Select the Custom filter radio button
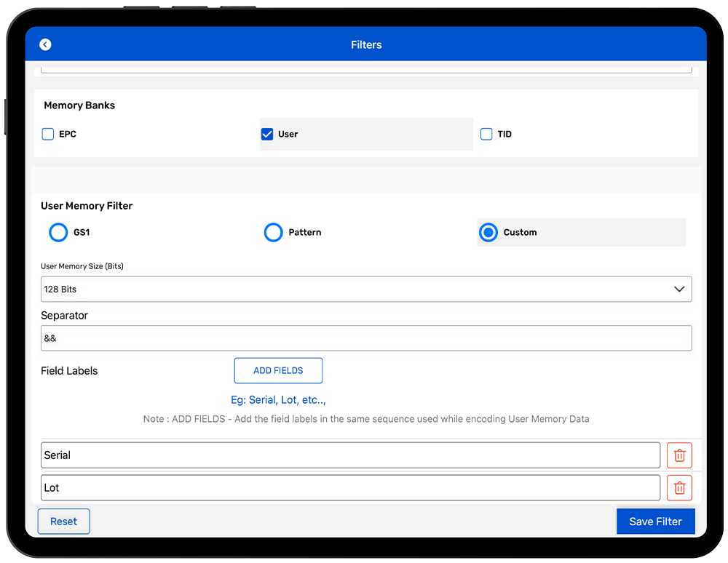Screen dimensions: 728x563 click(x=488, y=233)
